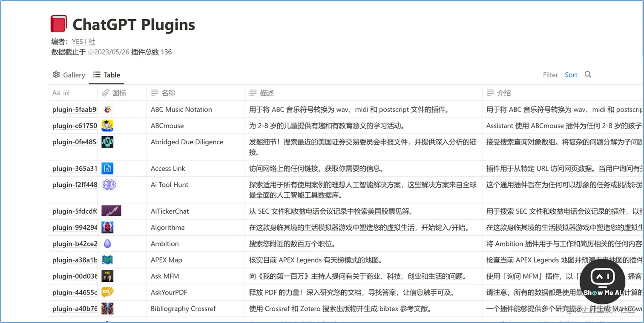Click the description 访问网络上的任何链接

pyautogui.click(x=363, y=169)
